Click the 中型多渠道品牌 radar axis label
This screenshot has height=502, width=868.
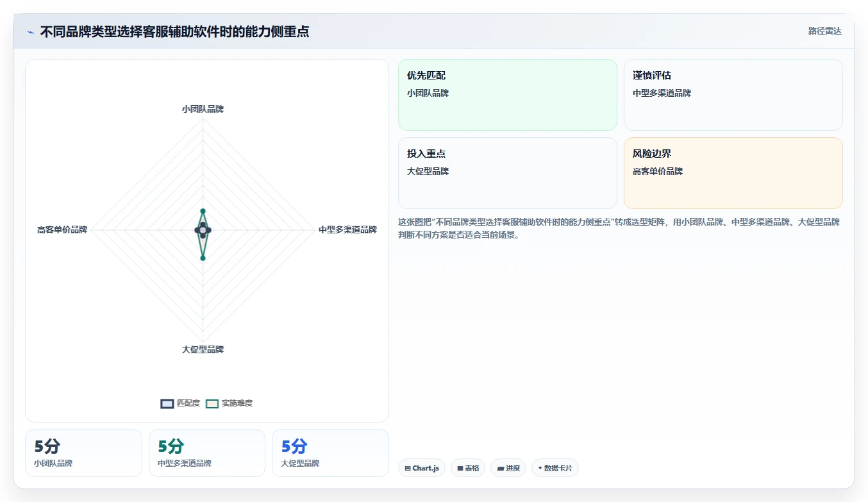tap(347, 230)
